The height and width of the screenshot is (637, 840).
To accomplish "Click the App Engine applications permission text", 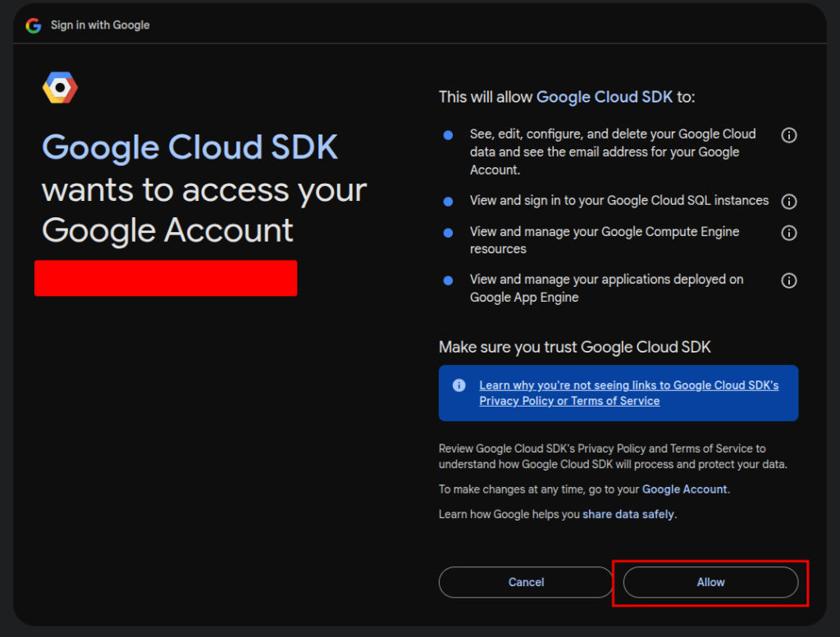I will click(606, 288).
